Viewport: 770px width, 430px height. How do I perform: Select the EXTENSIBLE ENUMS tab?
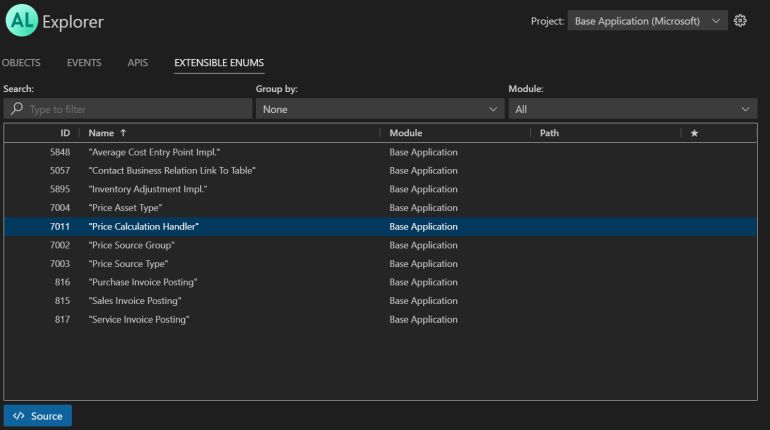click(219, 63)
